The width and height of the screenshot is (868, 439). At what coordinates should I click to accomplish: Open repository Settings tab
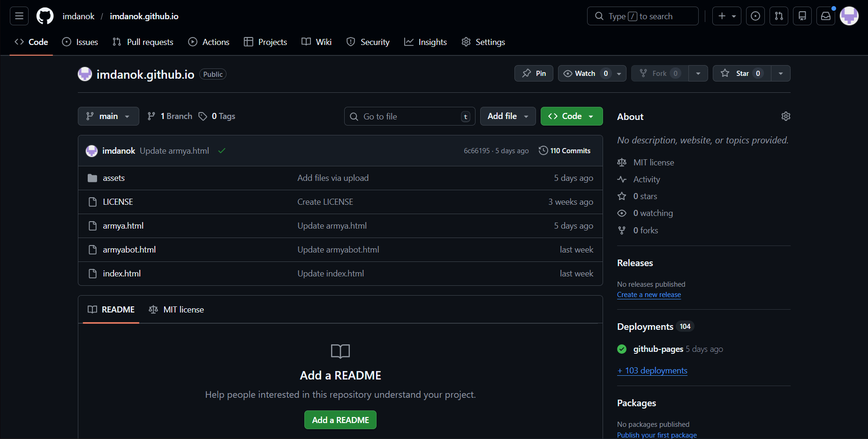click(x=483, y=42)
